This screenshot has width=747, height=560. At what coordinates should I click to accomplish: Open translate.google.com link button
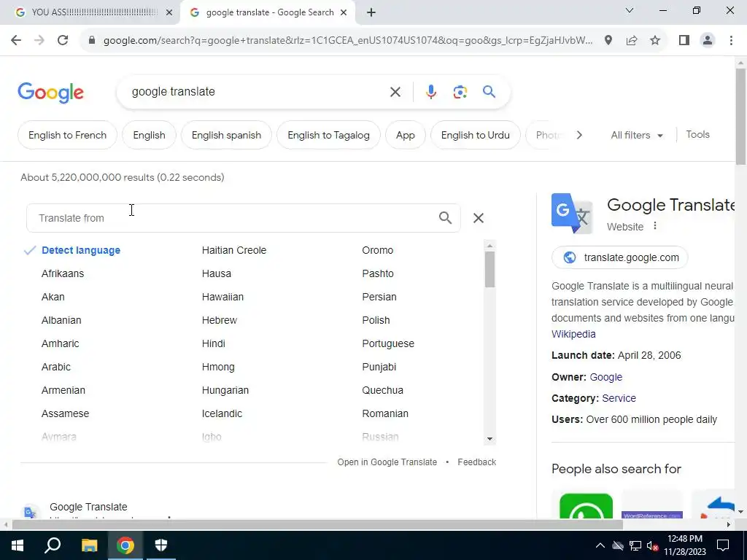pyautogui.click(x=620, y=257)
